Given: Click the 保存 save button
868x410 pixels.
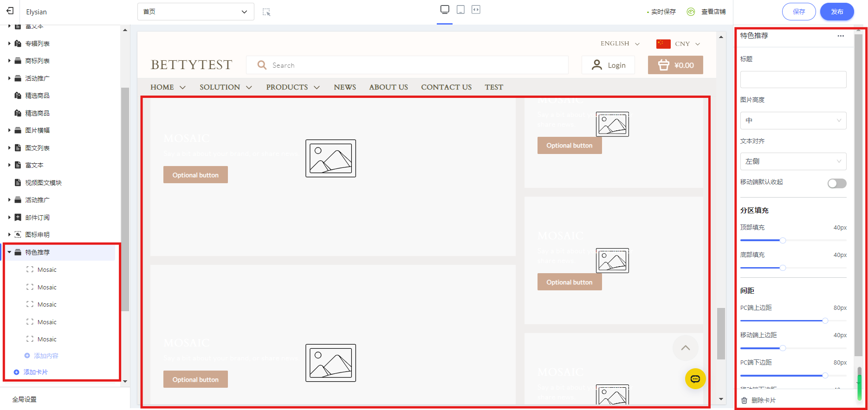Looking at the screenshot, I should [798, 12].
